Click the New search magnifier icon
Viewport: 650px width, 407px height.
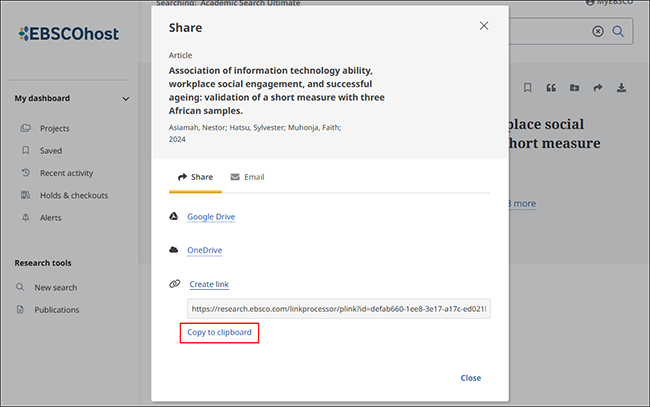[x=20, y=287]
